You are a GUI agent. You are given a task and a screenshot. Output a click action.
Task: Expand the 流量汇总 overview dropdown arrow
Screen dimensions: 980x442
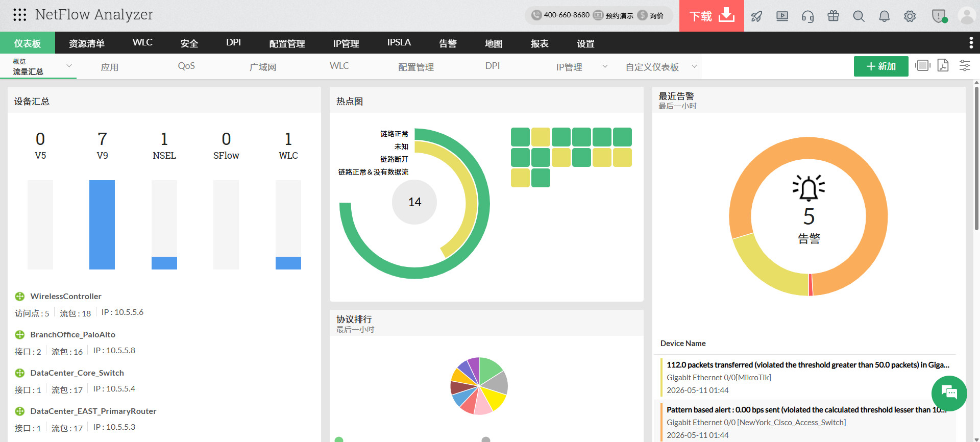[x=69, y=66]
